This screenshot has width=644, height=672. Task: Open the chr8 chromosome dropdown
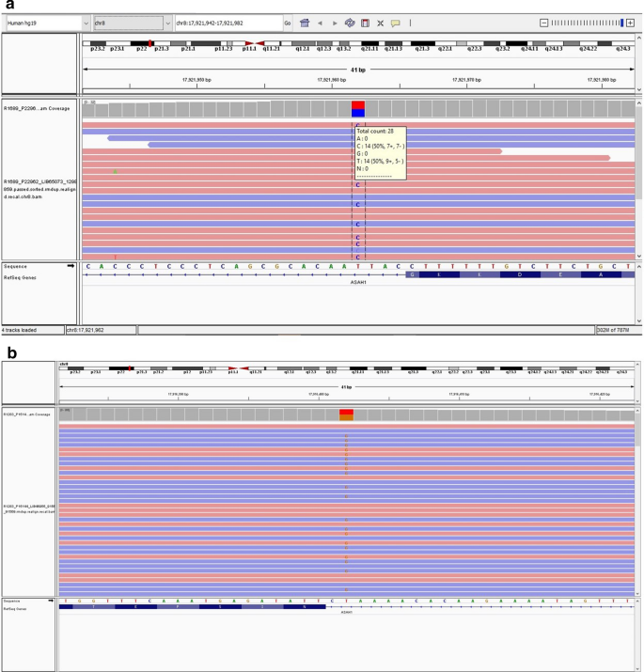click(x=133, y=23)
